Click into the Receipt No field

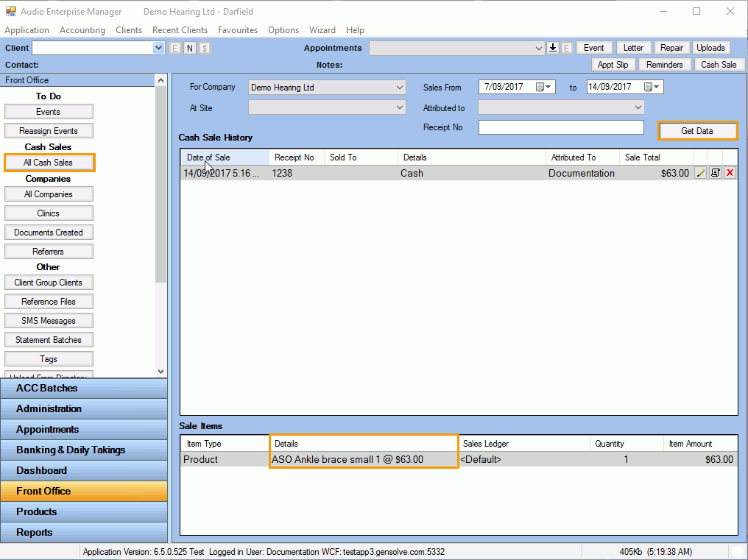pyautogui.click(x=561, y=127)
